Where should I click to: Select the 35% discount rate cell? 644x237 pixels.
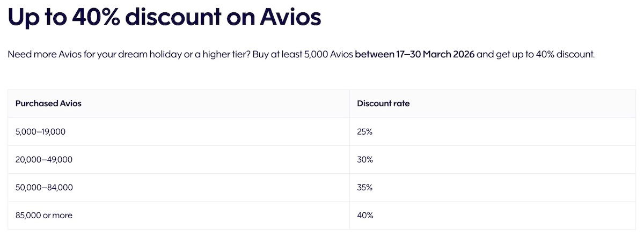click(x=365, y=187)
